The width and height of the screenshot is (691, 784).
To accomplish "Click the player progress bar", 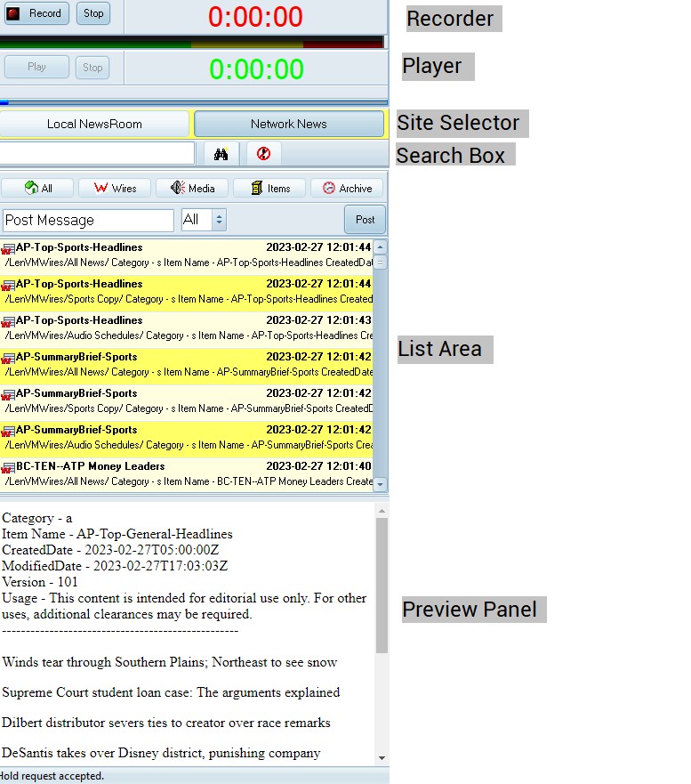I will [194, 102].
